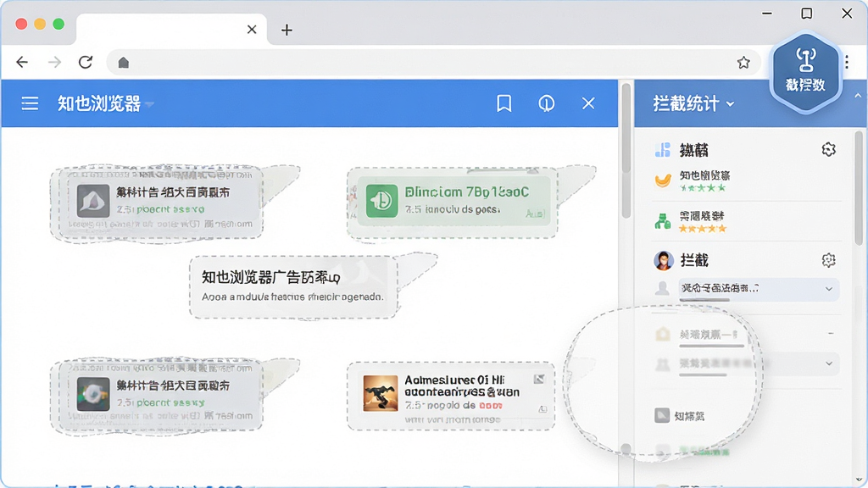
Task: Click the main page vertical scrollbar
Action: (626, 149)
